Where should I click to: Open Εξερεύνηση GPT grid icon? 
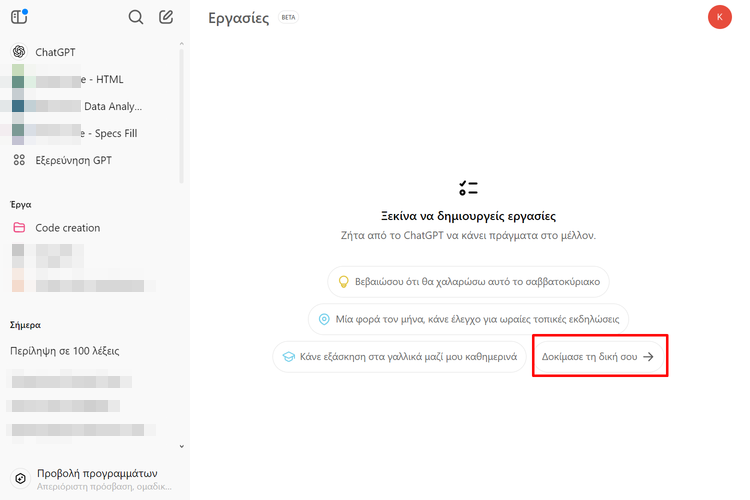click(19, 160)
